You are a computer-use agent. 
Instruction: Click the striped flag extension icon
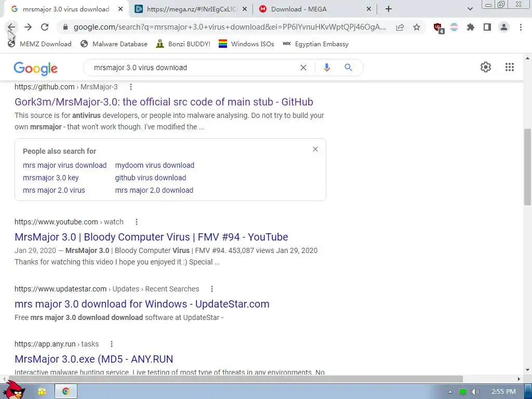[454, 27]
